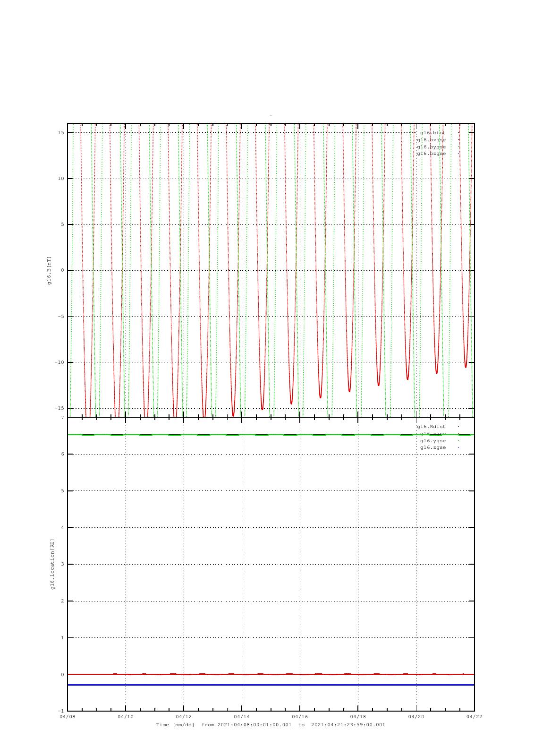Click the g16.B[nT] vertical axis label
The width and height of the screenshot is (534, 756).
tap(49, 271)
